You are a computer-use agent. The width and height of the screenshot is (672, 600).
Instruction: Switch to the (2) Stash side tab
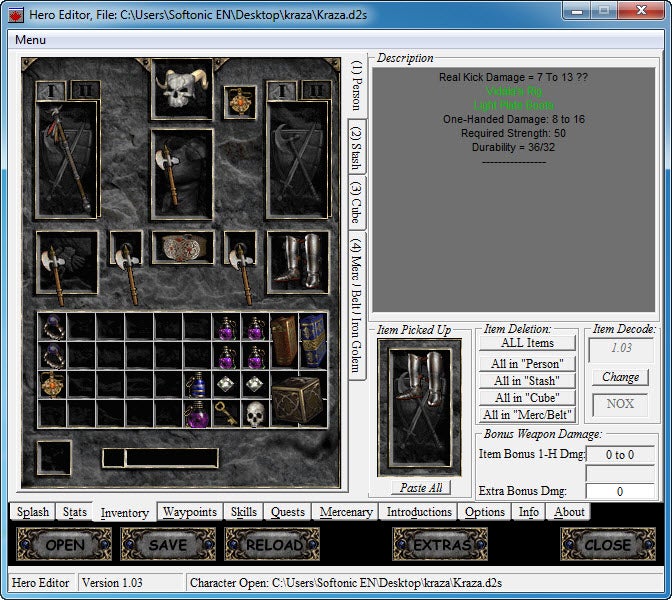357,147
